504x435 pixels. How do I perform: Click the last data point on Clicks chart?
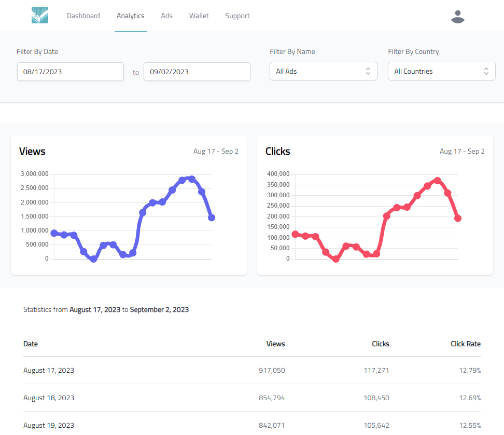[458, 218]
